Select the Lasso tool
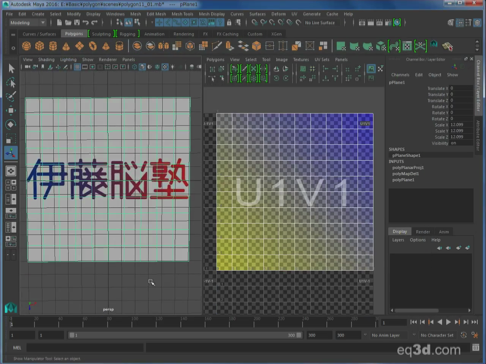Image resolution: width=486 pixels, height=364 pixels. click(x=11, y=82)
